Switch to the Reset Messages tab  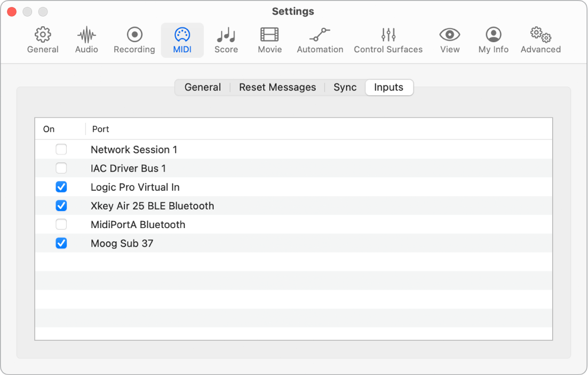277,87
